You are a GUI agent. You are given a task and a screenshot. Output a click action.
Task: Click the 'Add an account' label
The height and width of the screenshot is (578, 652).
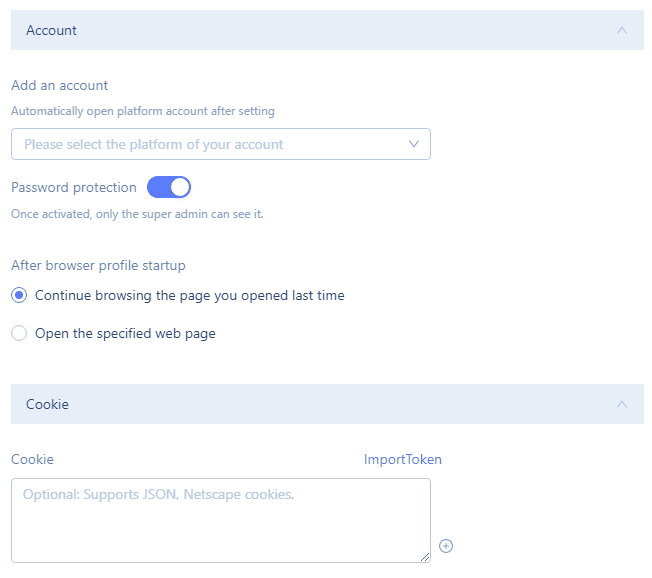point(59,85)
